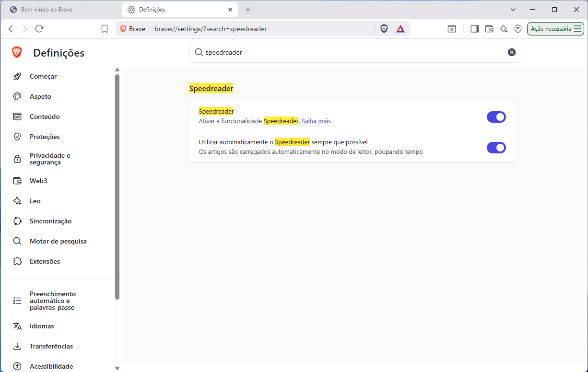
Task: Click the list icon for Preenchimento automático
Action: (17, 301)
